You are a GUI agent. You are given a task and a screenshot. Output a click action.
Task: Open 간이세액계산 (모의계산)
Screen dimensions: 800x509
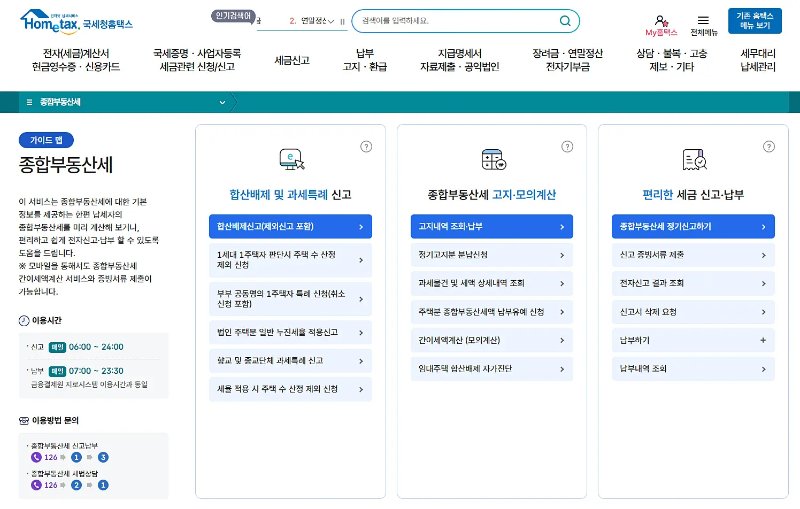491,340
